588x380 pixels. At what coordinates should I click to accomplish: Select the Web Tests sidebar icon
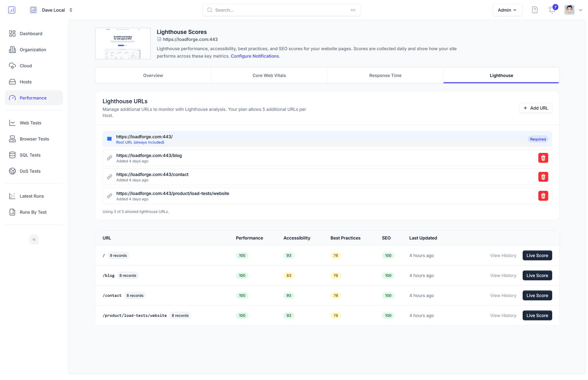[x=12, y=122]
